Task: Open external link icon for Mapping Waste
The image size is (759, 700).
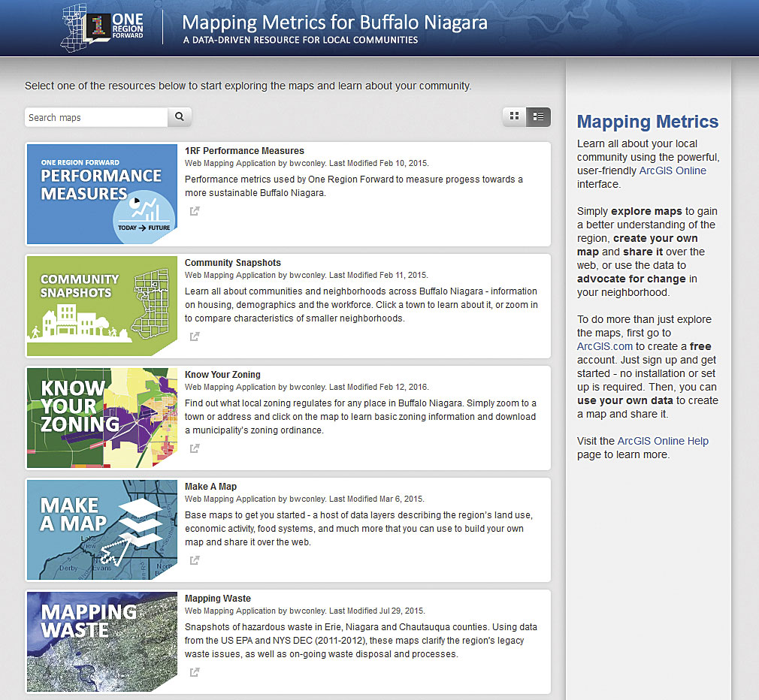Action: (x=195, y=672)
